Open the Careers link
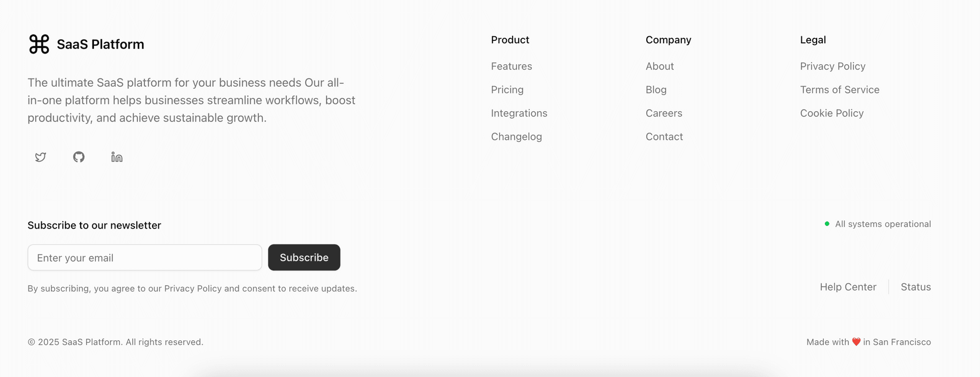This screenshot has width=980, height=377. coord(664,113)
